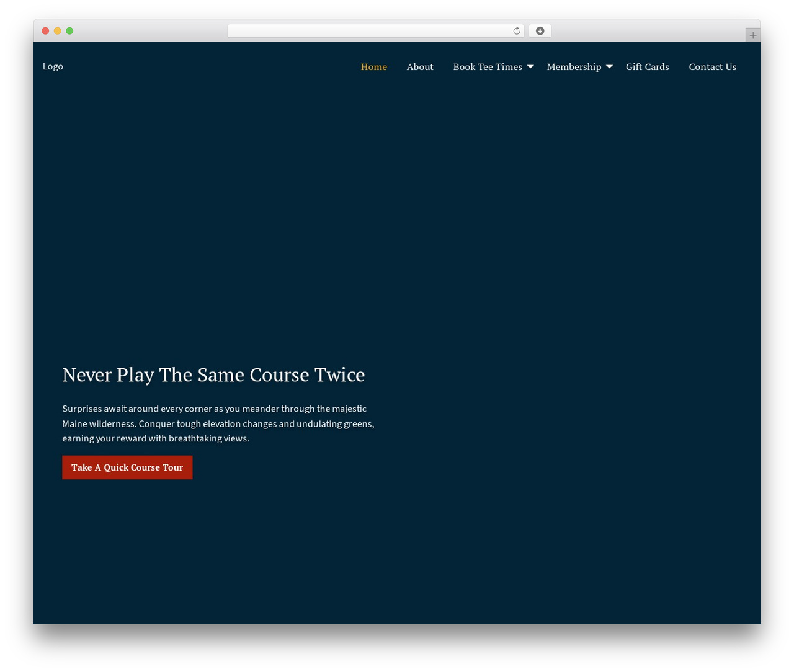
Task: Minimize the window using the yellow button
Action: point(57,31)
